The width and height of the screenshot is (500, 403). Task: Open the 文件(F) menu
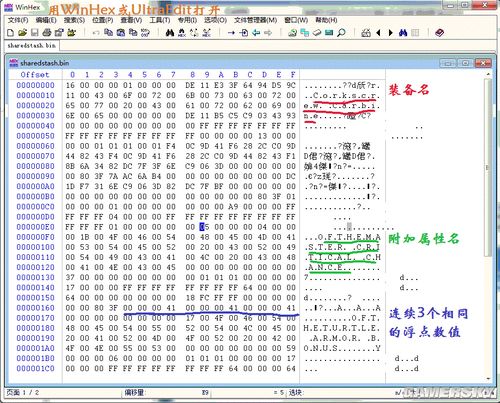[18, 20]
